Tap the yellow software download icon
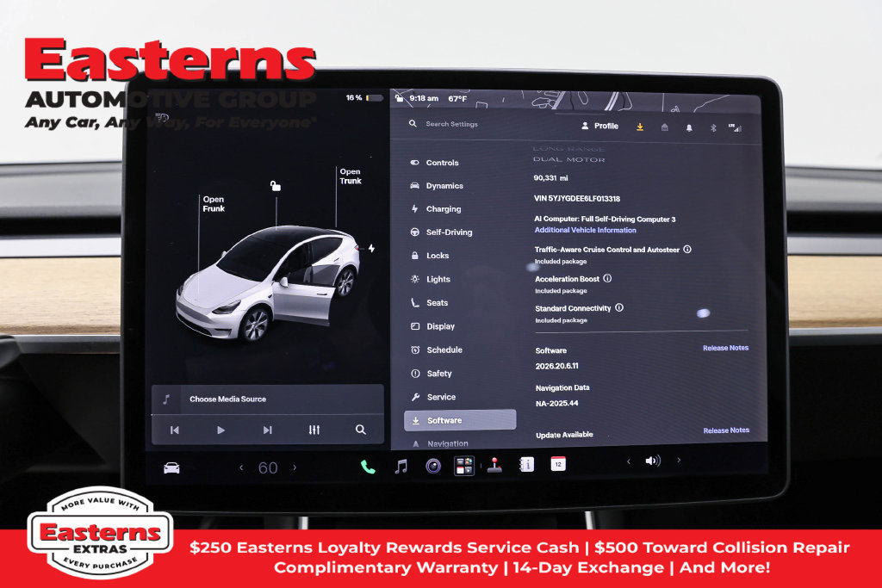The image size is (882, 588). (x=640, y=127)
